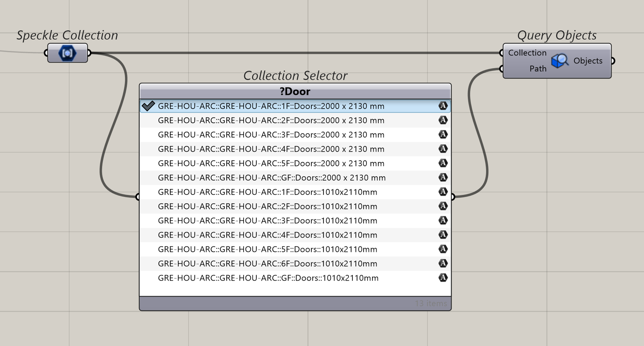Click the Speckle Collection hexagon icon
The width and height of the screenshot is (644, 346).
67,53
